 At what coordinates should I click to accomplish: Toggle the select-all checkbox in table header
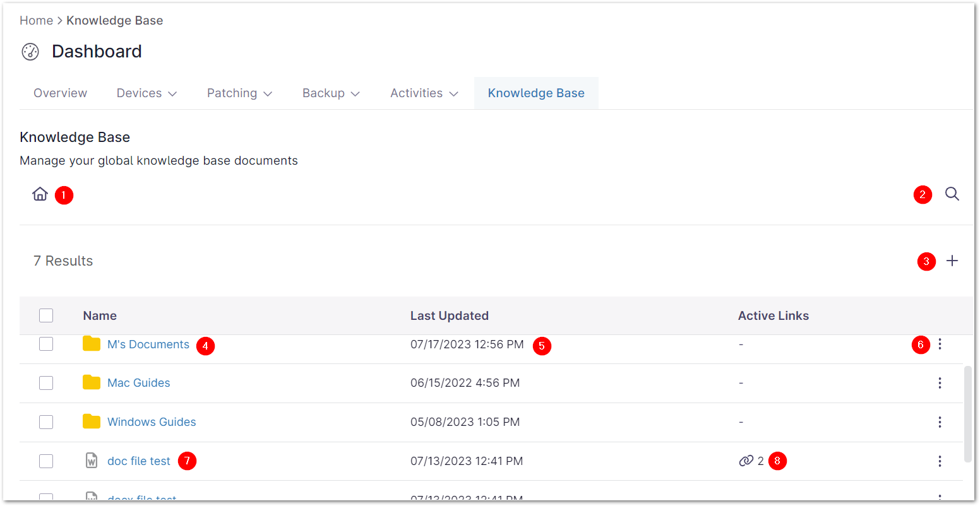tap(46, 315)
